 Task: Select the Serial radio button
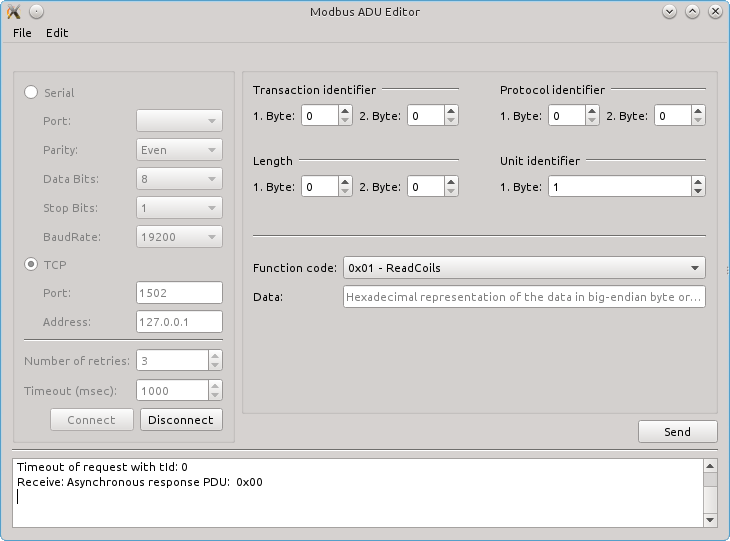(x=31, y=92)
